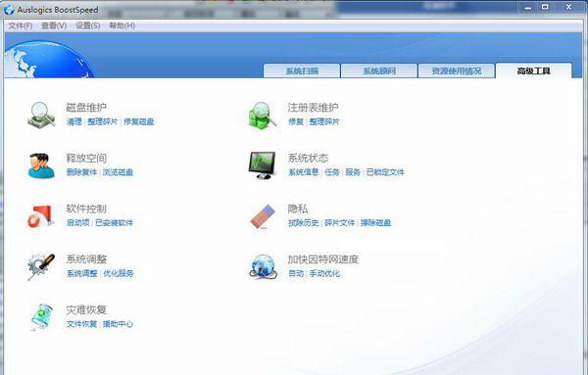Click the 服务 link under 系统状态

pyautogui.click(x=353, y=172)
